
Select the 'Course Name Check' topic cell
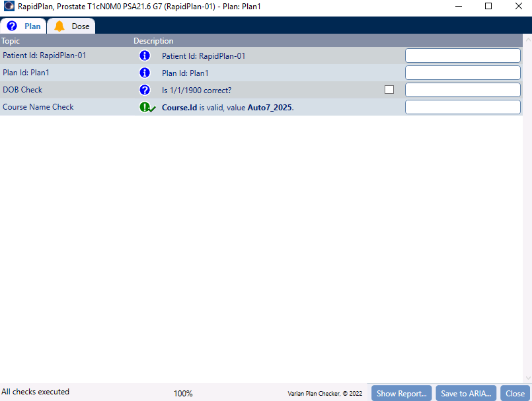point(38,107)
